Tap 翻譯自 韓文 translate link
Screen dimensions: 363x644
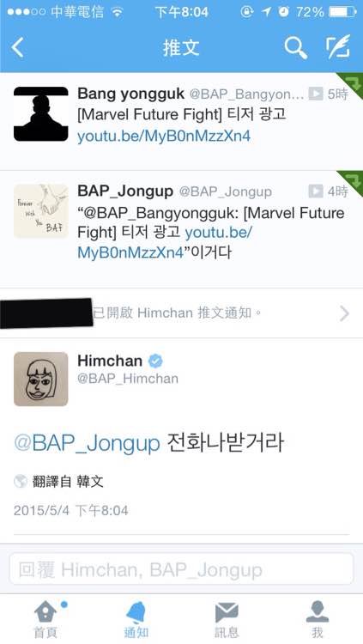[x=68, y=481]
